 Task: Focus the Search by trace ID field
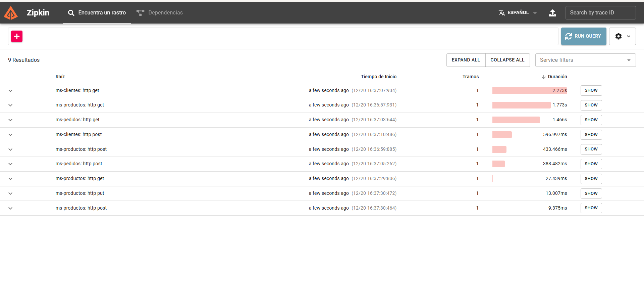tap(600, 13)
